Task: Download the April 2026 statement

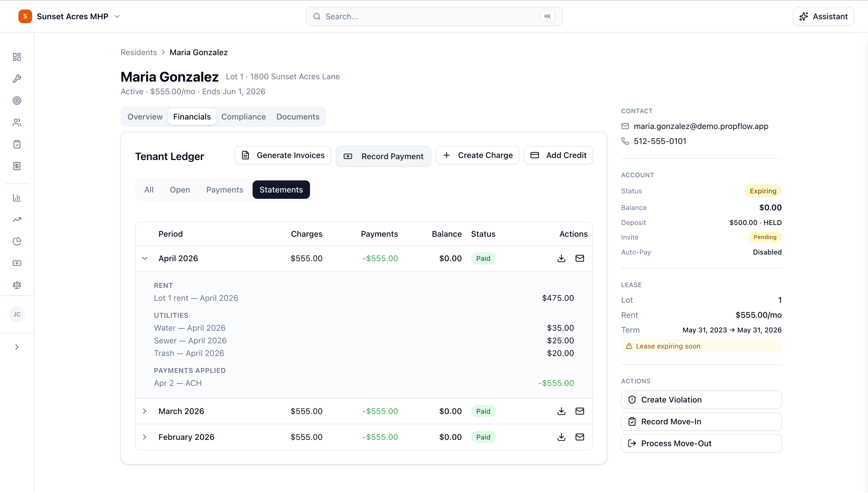Action: click(561, 258)
